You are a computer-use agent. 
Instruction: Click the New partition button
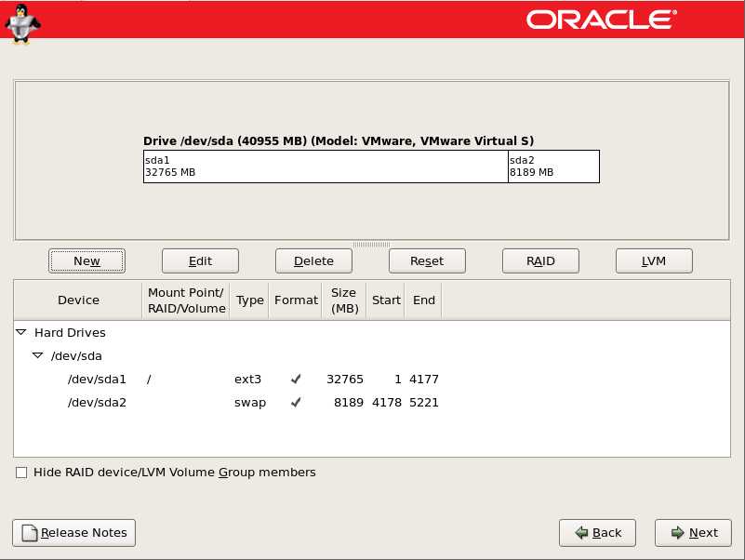tap(86, 261)
